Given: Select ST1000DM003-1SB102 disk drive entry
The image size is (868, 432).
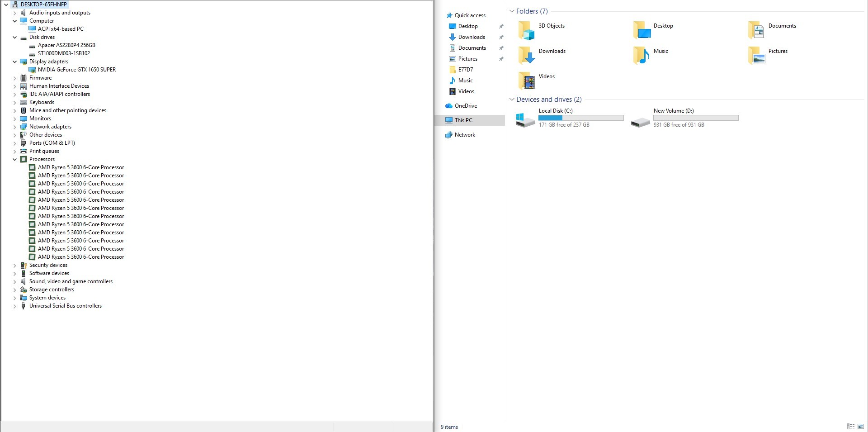Looking at the screenshot, I should pyautogui.click(x=64, y=53).
